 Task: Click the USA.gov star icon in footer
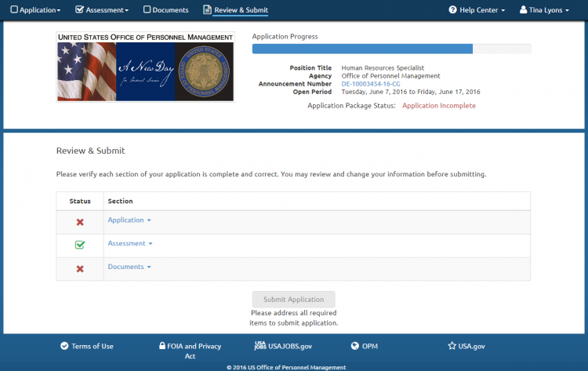[x=452, y=345]
